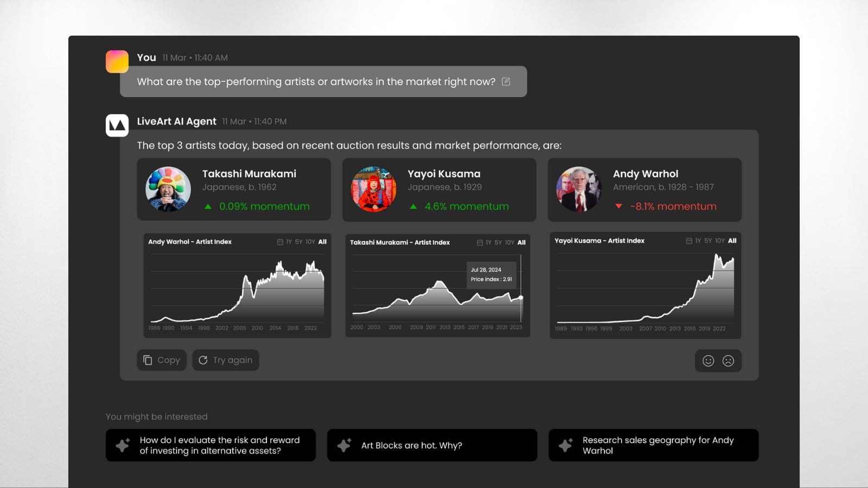Screen dimensions: 868x488
Task: Click "The top 3 artists today" response sentence
Action: coord(349,145)
